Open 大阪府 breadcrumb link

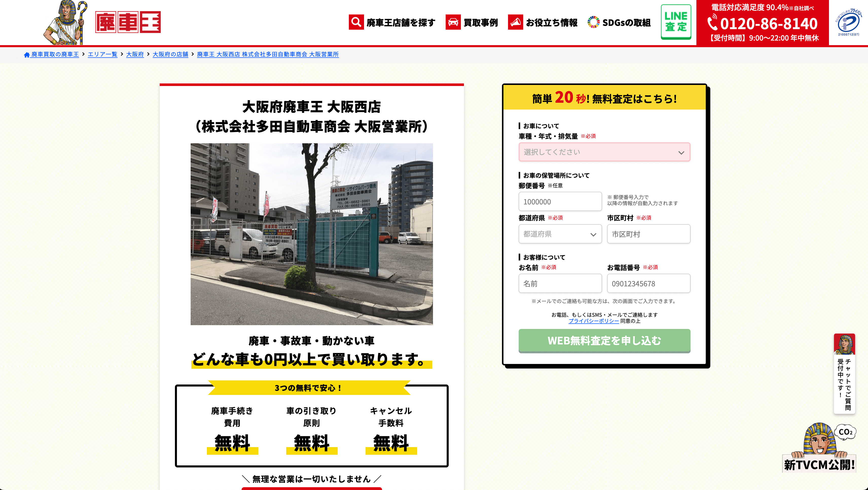(x=135, y=54)
